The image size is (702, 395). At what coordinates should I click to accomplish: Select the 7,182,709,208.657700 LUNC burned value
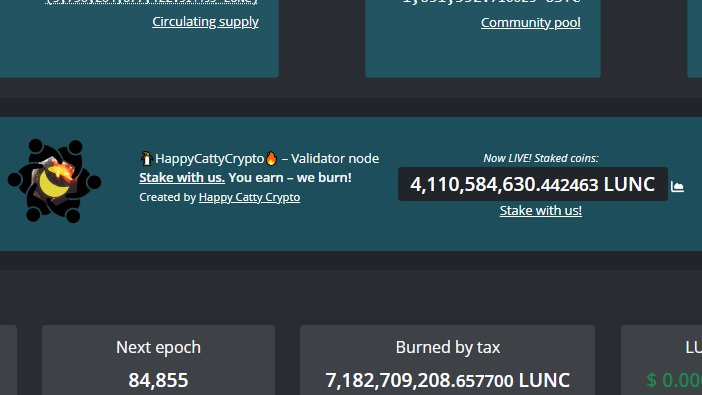448,380
